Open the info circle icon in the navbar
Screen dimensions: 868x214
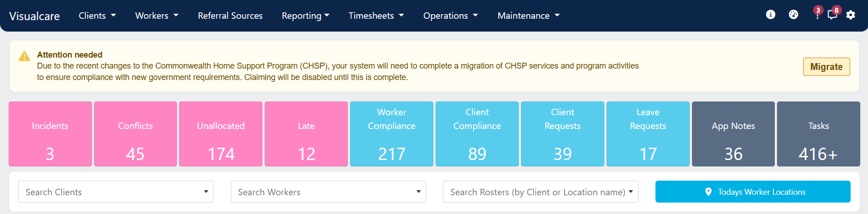pyautogui.click(x=771, y=15)
